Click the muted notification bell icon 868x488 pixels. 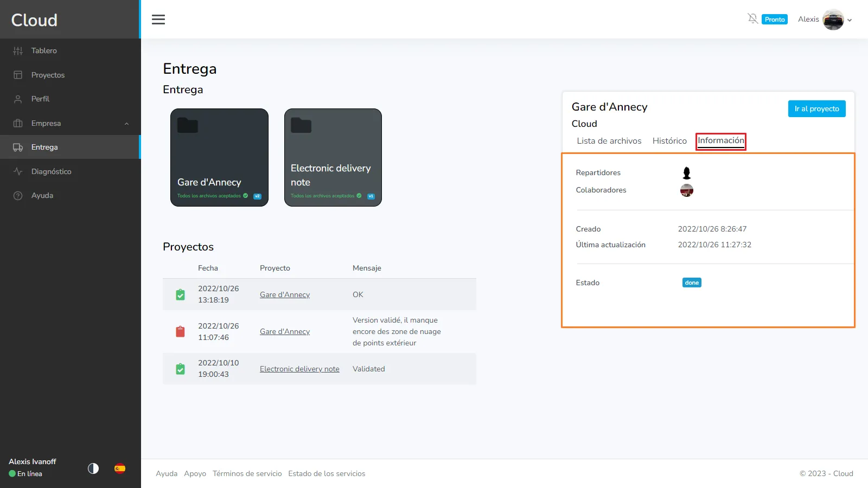pyautogui.click(x=752, y=19)
